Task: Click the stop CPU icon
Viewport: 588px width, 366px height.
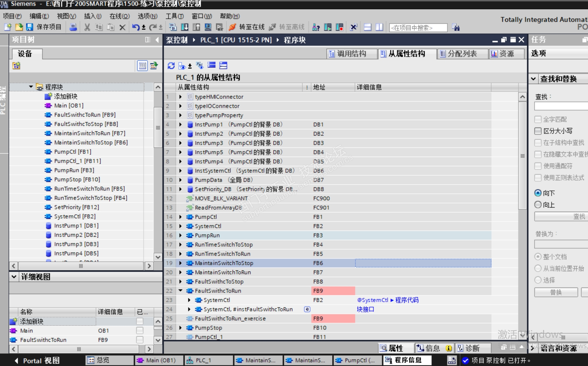Action: tap(339, 27)
